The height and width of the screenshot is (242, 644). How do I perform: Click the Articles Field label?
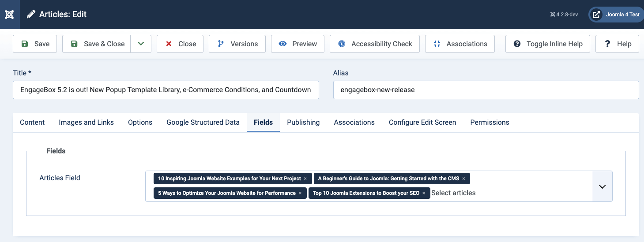[60, 178]
